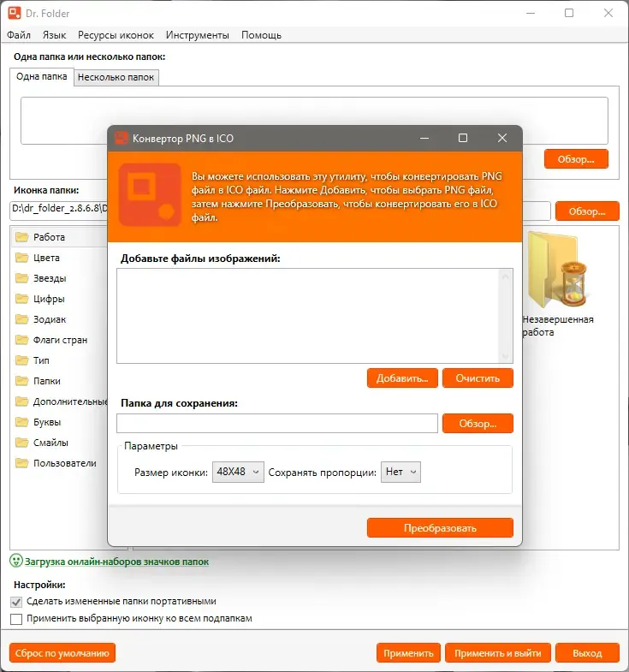Click the green smiley icon near download link

tap(16, 561)
